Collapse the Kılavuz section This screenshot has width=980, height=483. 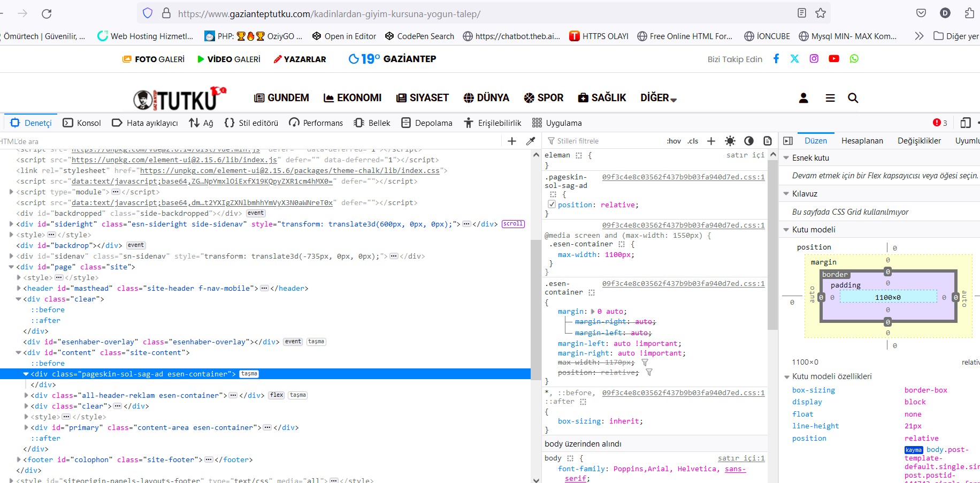[x=786, y=194]
